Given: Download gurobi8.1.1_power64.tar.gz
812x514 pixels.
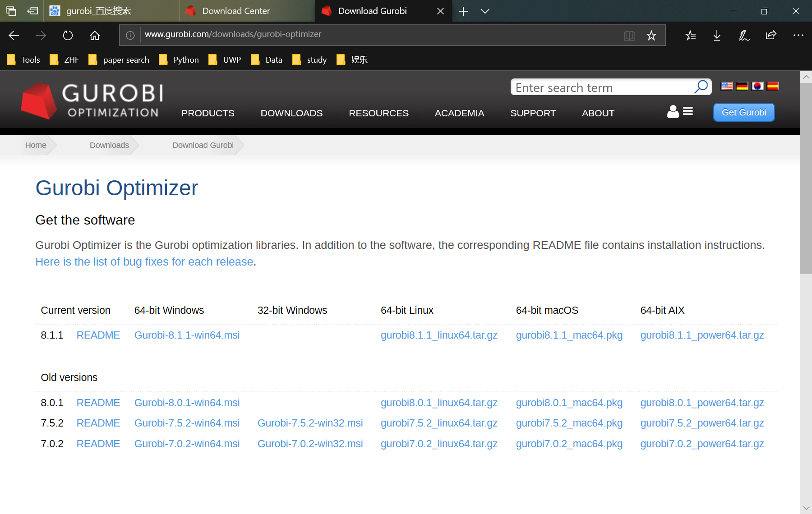Looking at the screenshot, I should [x=702, y=335].
